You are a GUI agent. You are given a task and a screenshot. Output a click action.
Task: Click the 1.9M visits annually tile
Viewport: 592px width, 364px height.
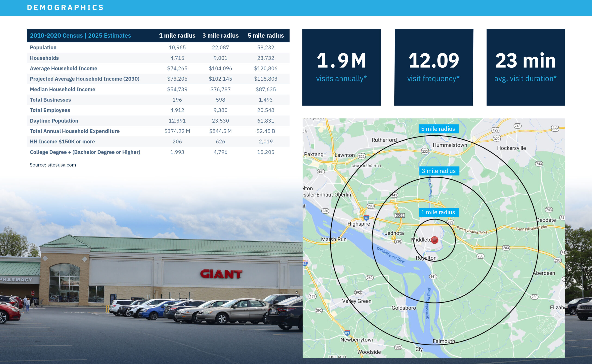[x=341, y=67]
